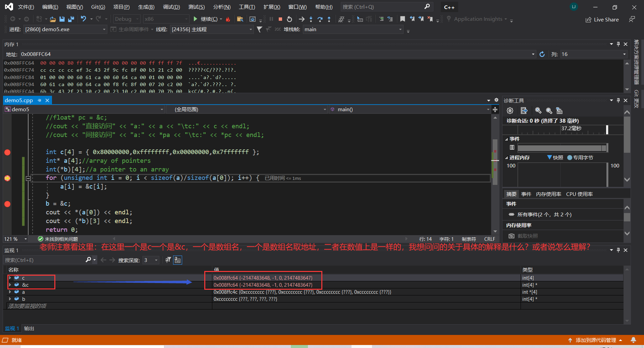The width and height of the screenshot is (644, 348).
Task: Pin the Diagnostic Tools panel
Action: click(x=618, y=100)
